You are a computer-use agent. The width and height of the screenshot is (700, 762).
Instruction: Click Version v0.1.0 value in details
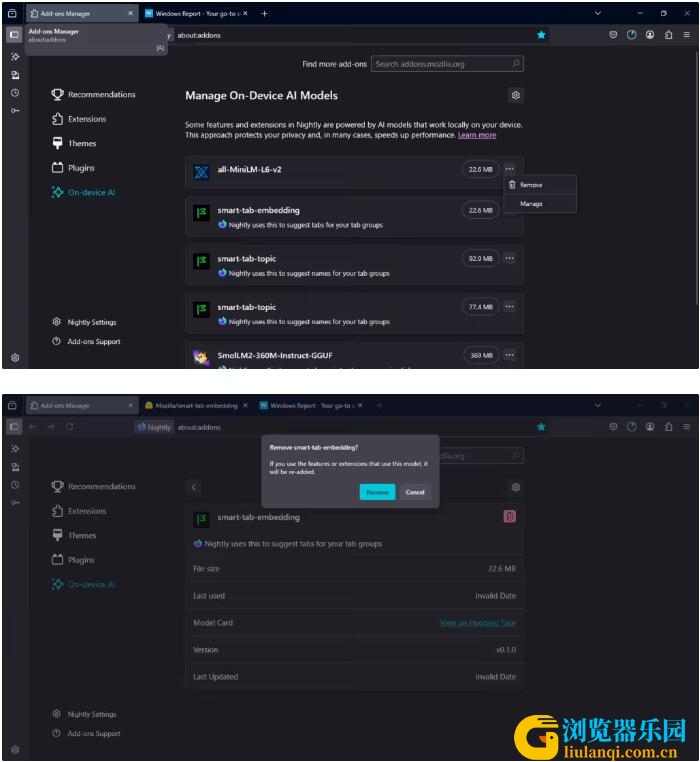pos(506,649)
